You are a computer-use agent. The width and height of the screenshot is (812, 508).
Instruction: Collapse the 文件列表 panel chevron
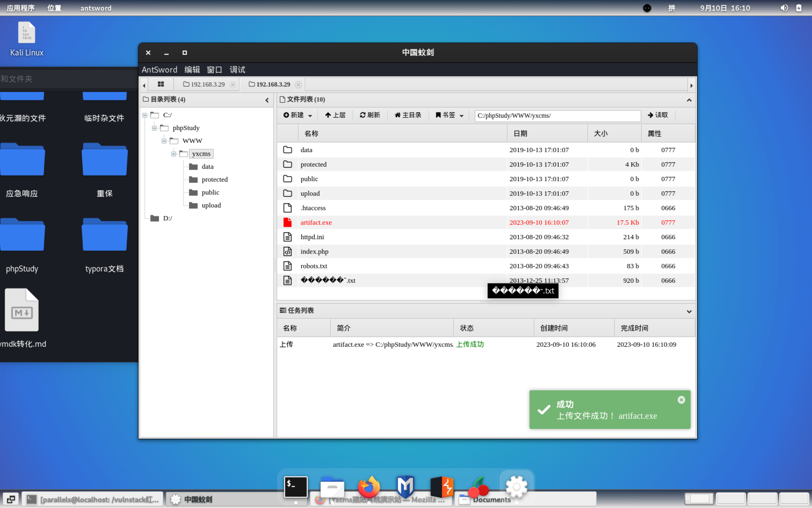(x=689, y=100)
